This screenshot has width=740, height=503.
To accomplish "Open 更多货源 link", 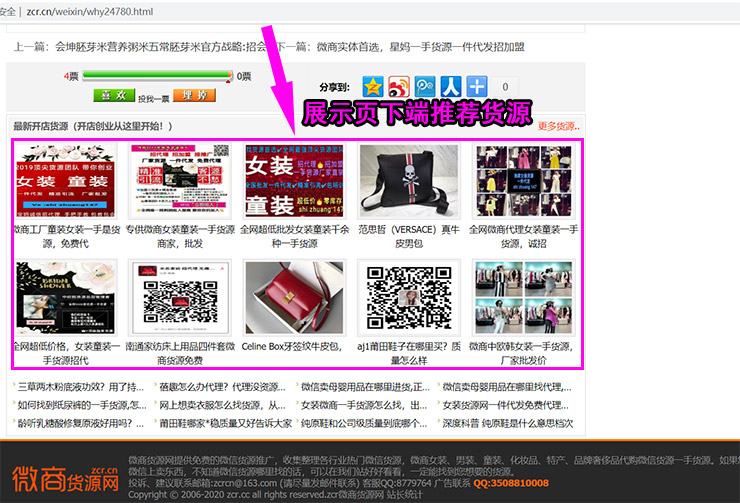I will 559,126.
